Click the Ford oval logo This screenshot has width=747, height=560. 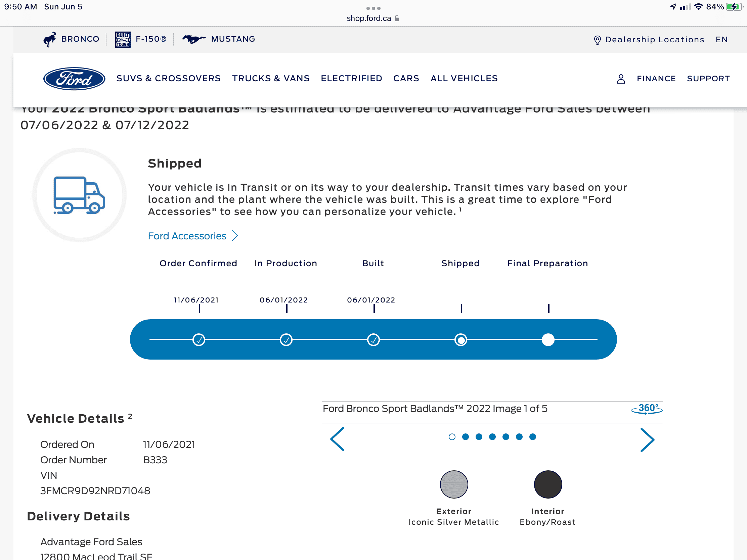pyautogui.click(x=74, y=79)
